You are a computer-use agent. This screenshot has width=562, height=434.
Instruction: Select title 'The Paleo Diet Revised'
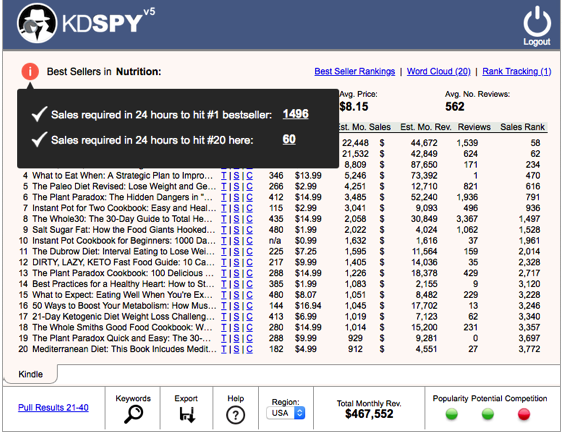click(x=124, y=186)
